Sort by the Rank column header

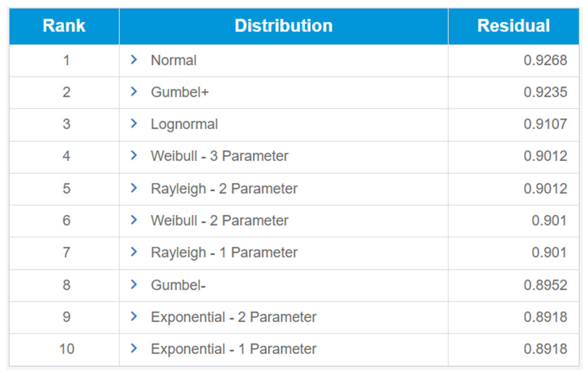point(64,26)
